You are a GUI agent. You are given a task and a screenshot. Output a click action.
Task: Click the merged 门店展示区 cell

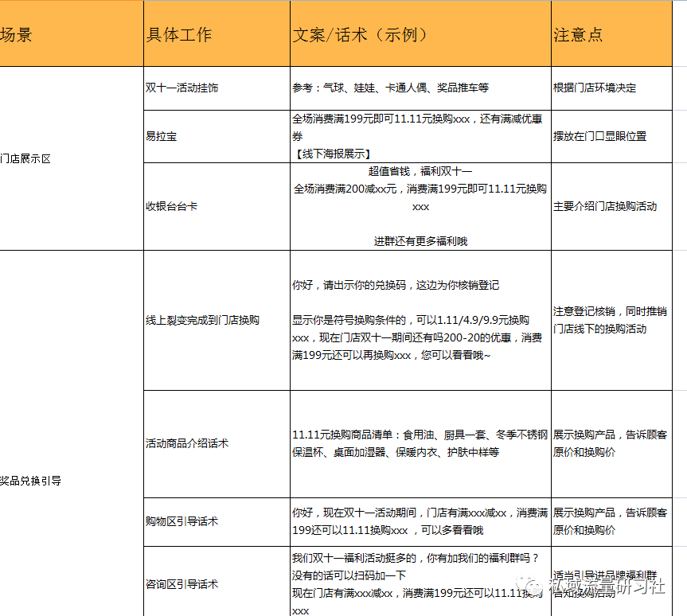click(72, 158)
